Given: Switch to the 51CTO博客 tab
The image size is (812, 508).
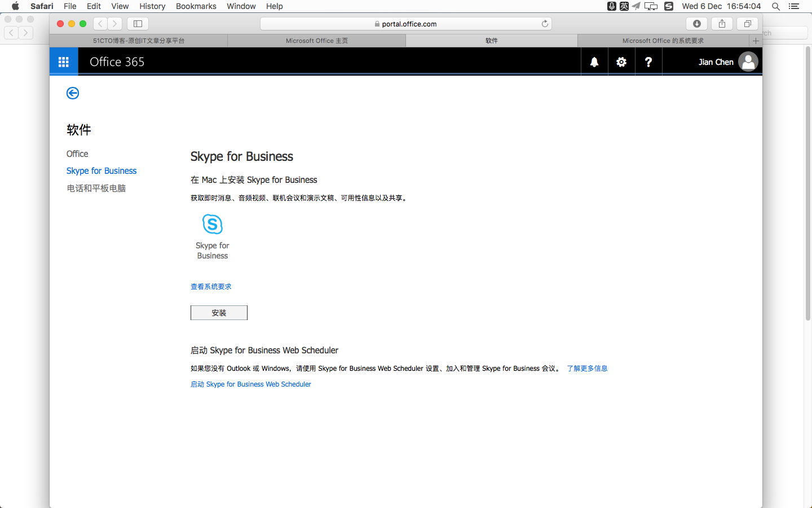Looking at the screenshot, I should click(139, 41).
